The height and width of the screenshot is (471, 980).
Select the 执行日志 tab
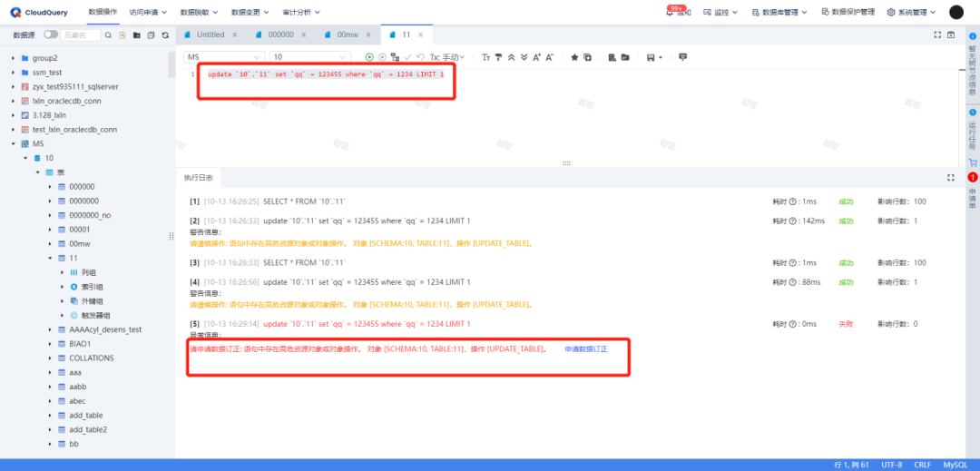[x=198, y=178]
